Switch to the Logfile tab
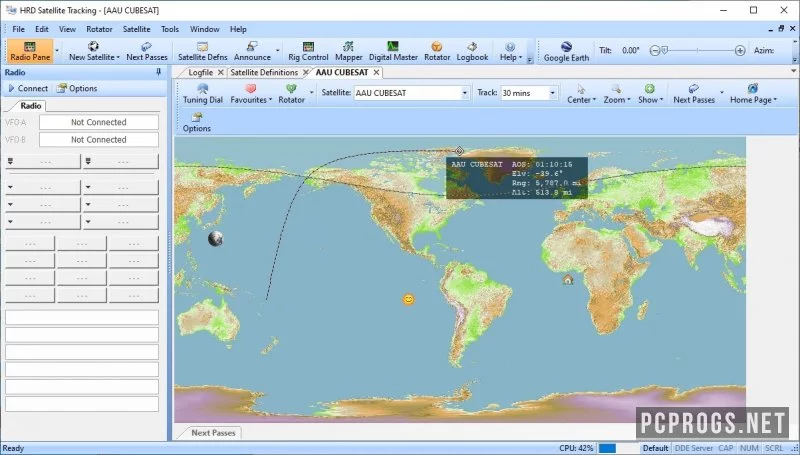This screenshot has width=800, height=455. tap(201, 72)
